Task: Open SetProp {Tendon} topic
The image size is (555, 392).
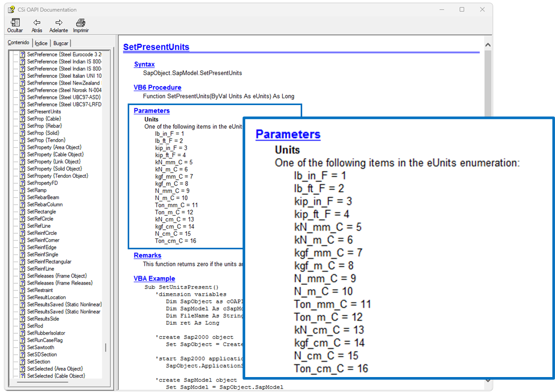Action: (x=46, y=140)
